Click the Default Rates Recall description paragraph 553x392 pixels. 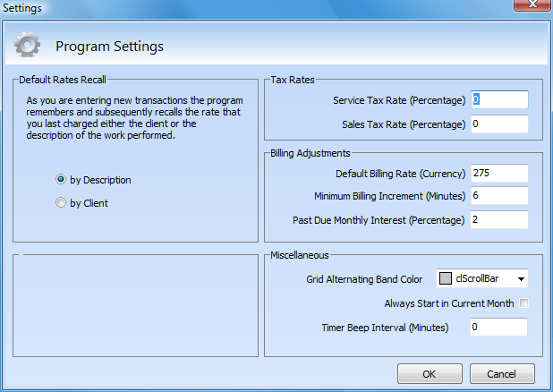[x=134, y=119]
